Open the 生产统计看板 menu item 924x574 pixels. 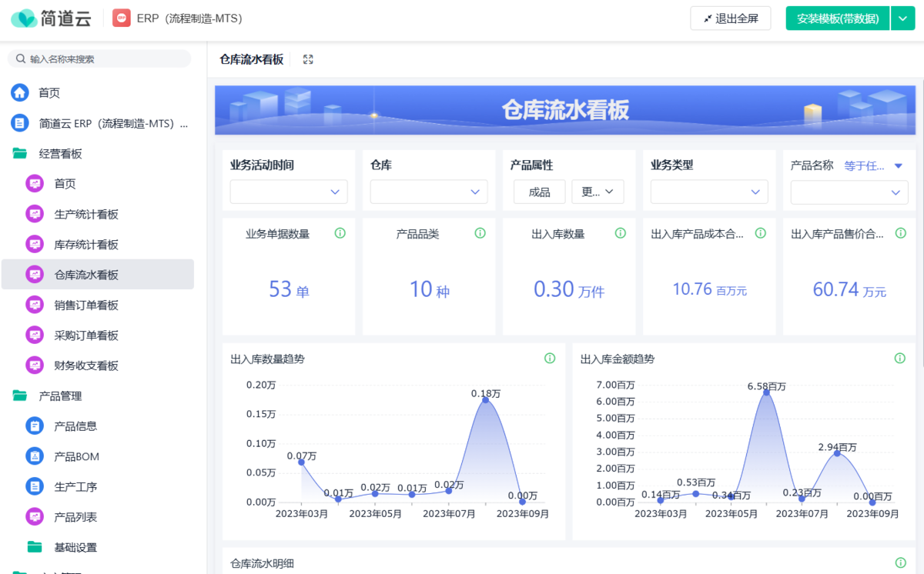[98, 214]
